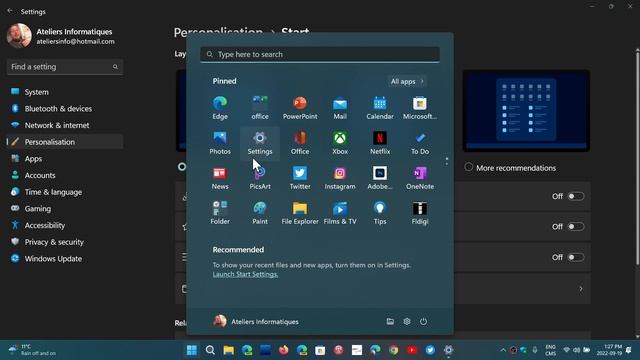Open Films & TV app
The image size is (640, 360).
coord(340,213)
